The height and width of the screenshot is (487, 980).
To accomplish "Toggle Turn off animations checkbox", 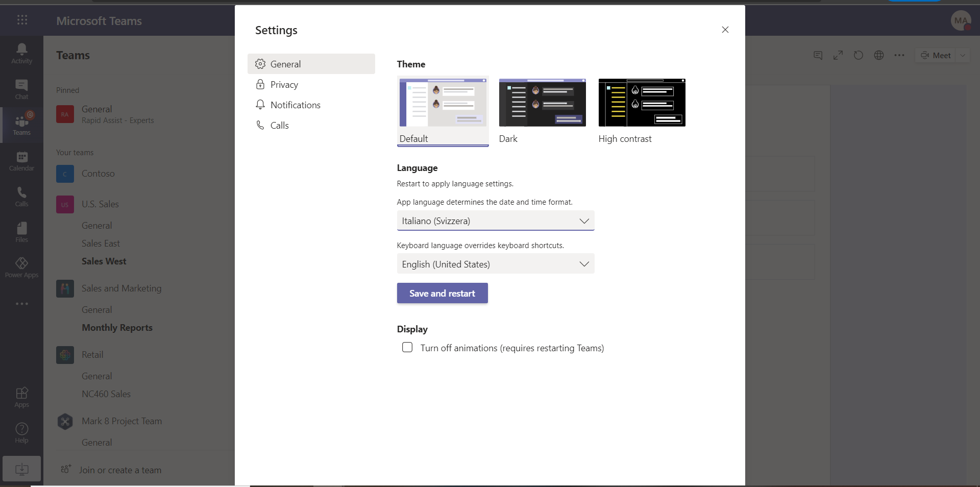I will 407,347.
